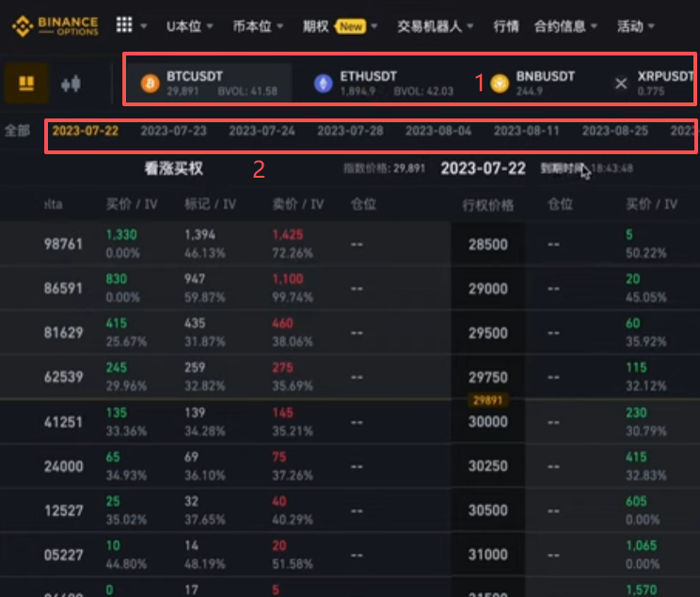Switch to candlestick chart view icon

click(x=71, y=84)
